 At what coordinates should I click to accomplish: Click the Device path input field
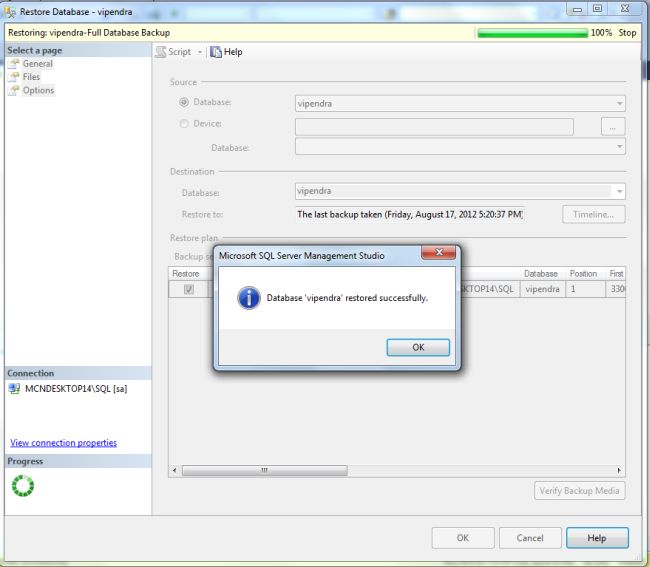pos(434,127)
